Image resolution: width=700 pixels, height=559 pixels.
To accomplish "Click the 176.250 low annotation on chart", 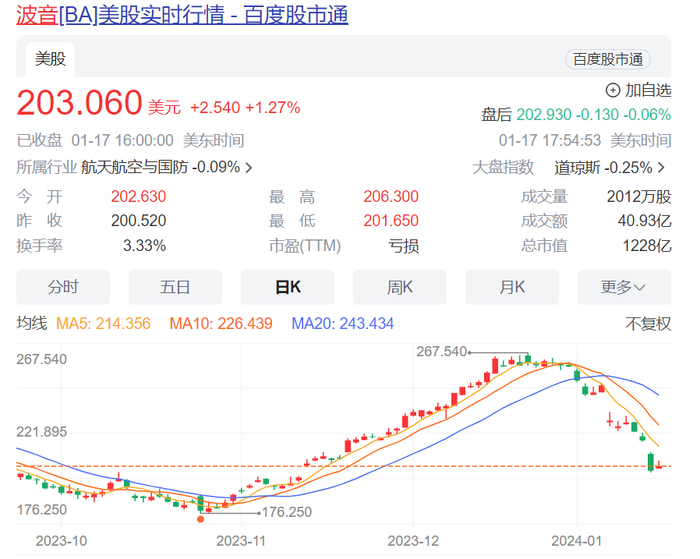I will [x=287, y=512].
